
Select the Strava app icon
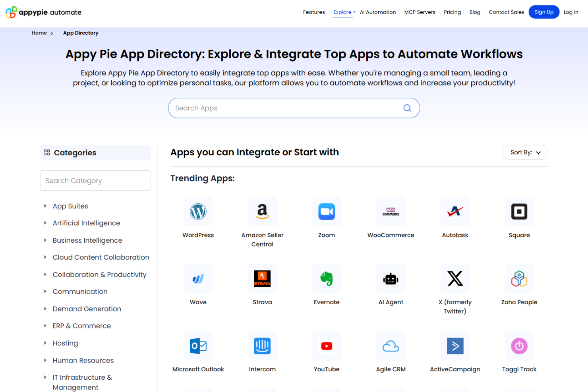tap(262, 279)
